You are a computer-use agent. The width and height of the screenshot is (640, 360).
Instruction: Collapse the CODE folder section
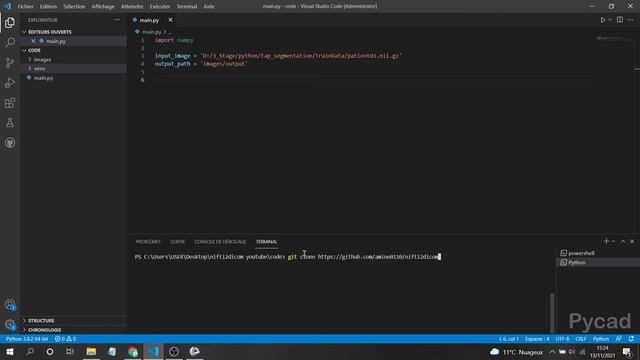(x=73, y=50)
